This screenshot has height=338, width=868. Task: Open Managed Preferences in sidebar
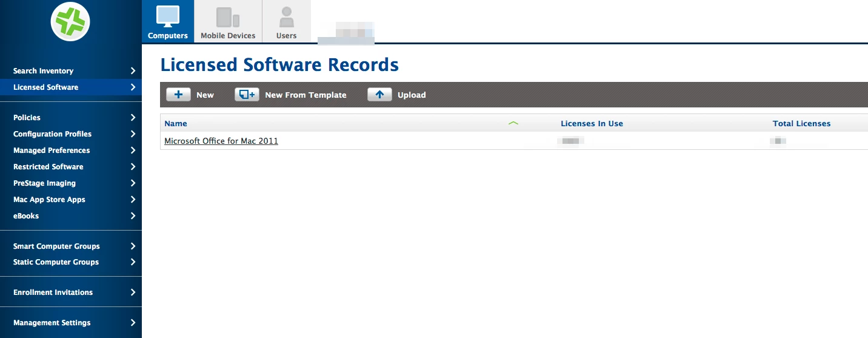click(x=52, y=150)
